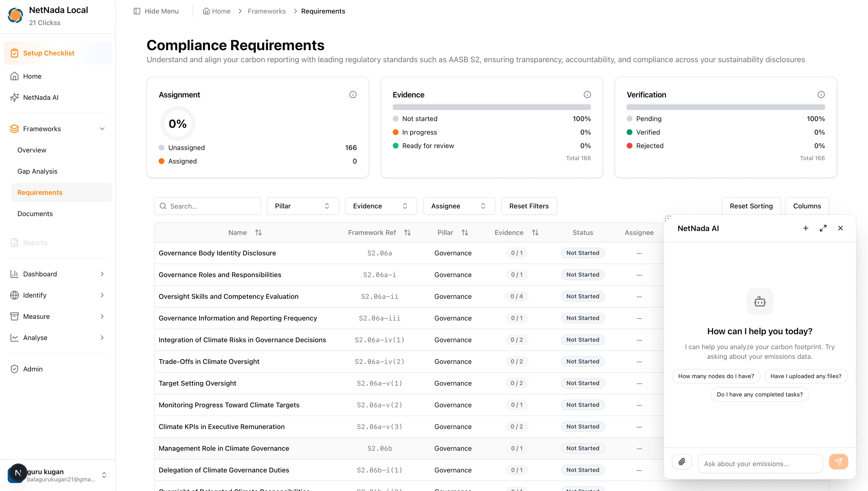Click the Evidence progress bar on the Evidence card
The width and height of the screenshot is (868, 491).
point(491,107)
